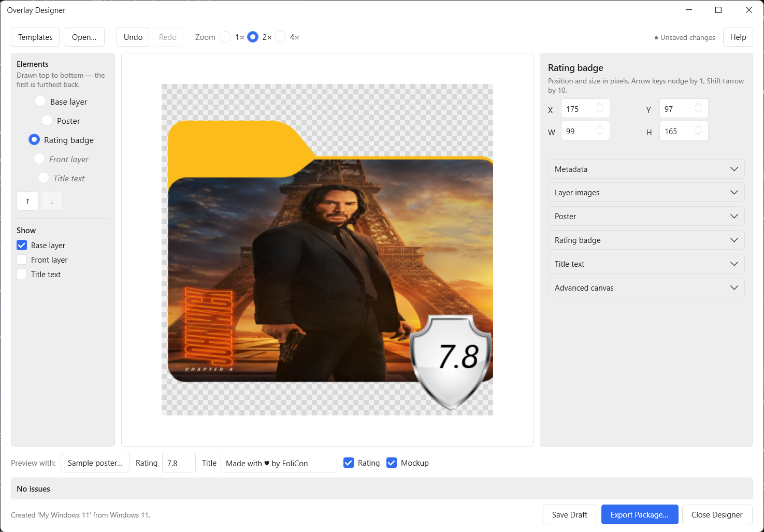Viewport: 764px width, 532px height.
Task: Click the 'No issues' status message
Action: tap(33, 488)
